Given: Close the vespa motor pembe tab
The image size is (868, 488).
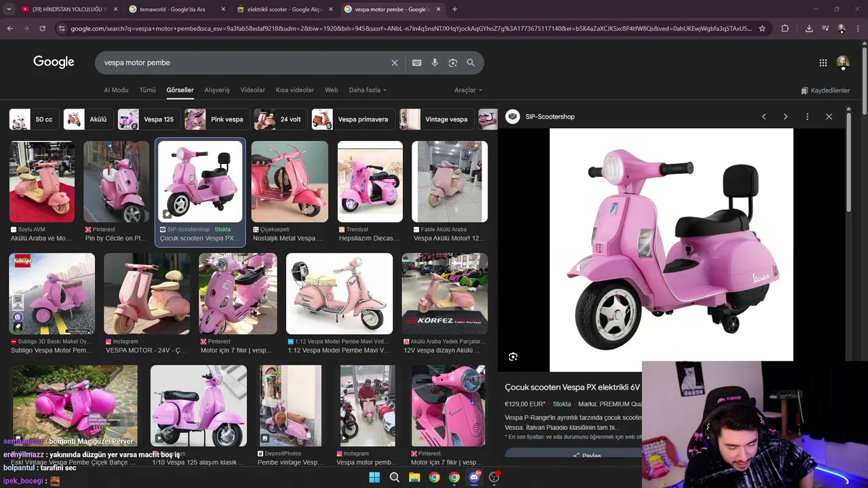Looking at the screenshot, I should 438,9.
